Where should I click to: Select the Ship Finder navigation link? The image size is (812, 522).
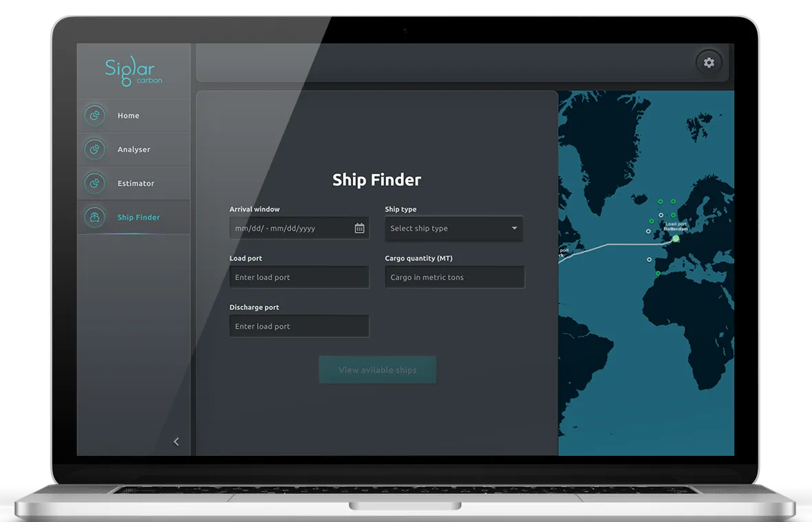[x=138, y=217]
